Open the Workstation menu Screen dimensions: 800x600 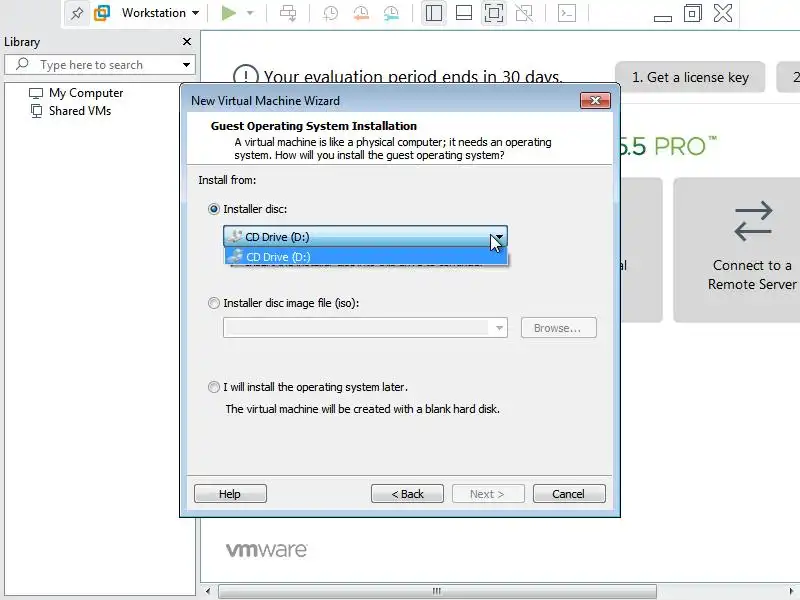click(x=160, y=13)
